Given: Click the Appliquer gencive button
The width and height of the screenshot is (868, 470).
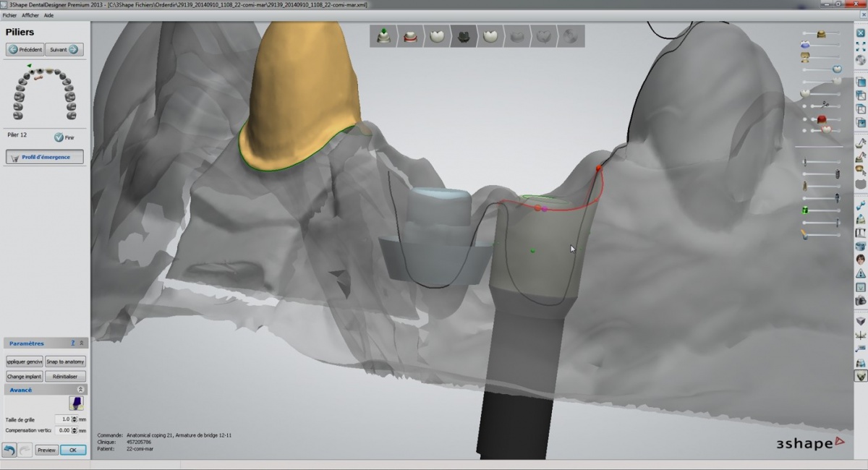Looking at the screenshot, I should pos(25,362).
